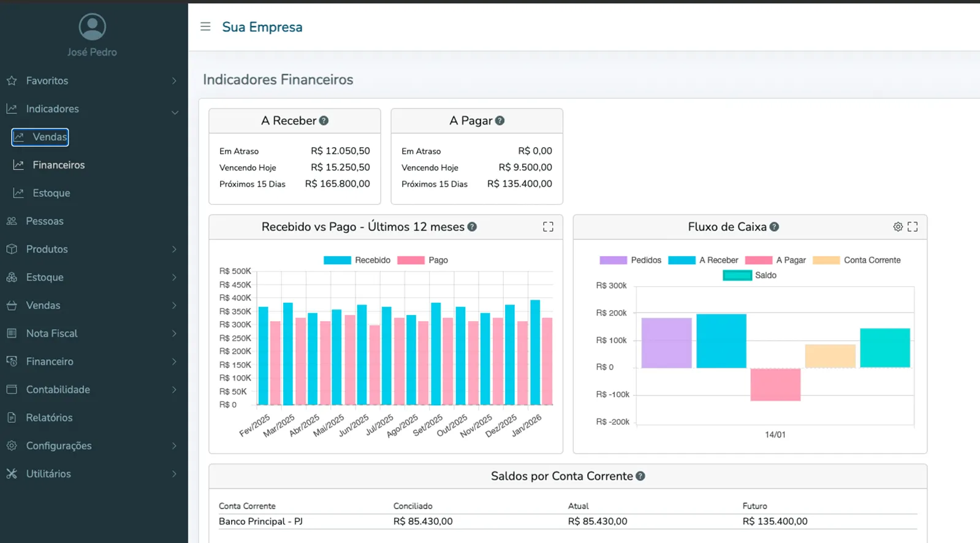The height and width of the screenshot is (543, 980).
Task: Expand Recebido vs Pago chart to fullscreen
Action: 548,227
